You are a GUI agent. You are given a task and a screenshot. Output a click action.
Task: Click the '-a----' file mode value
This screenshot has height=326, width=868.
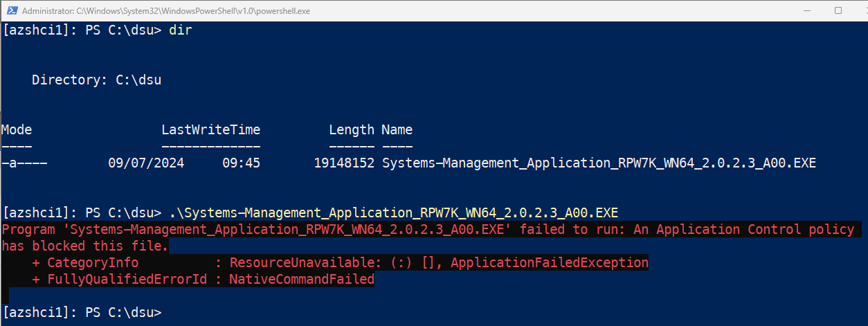(x=24, y=163)
